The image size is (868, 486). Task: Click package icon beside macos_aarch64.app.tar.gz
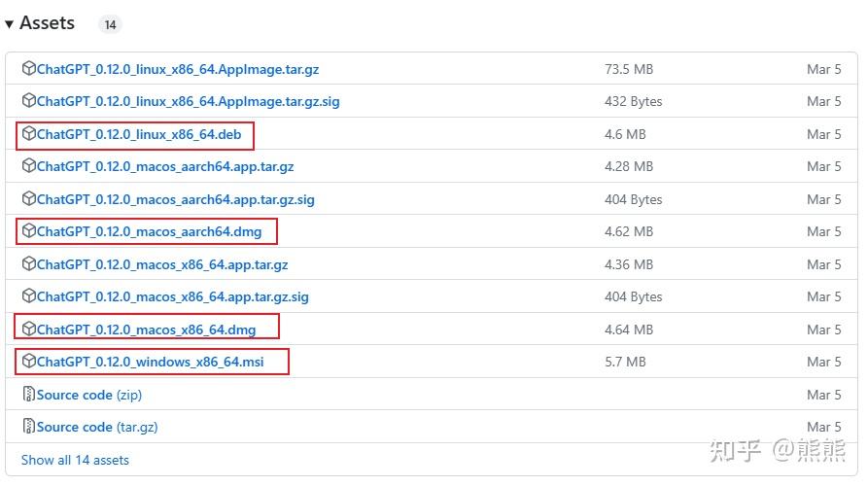[29, 166]
